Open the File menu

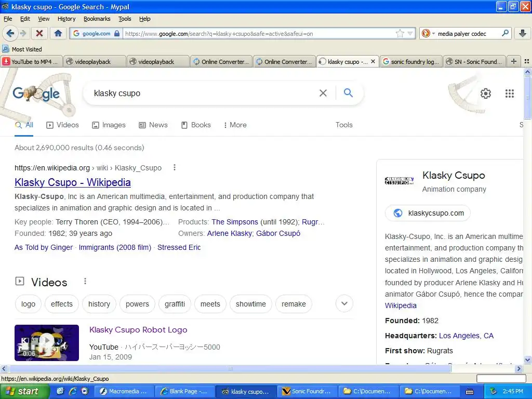(8, 19)
